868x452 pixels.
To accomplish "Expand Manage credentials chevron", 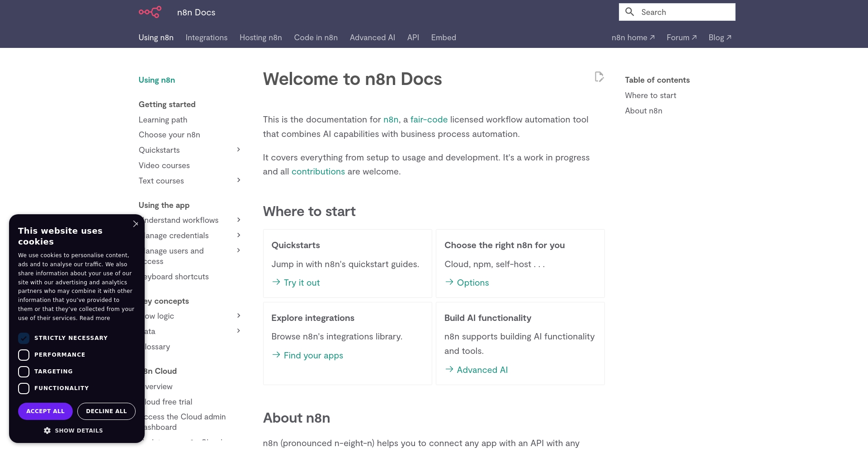I will [239, 235].
